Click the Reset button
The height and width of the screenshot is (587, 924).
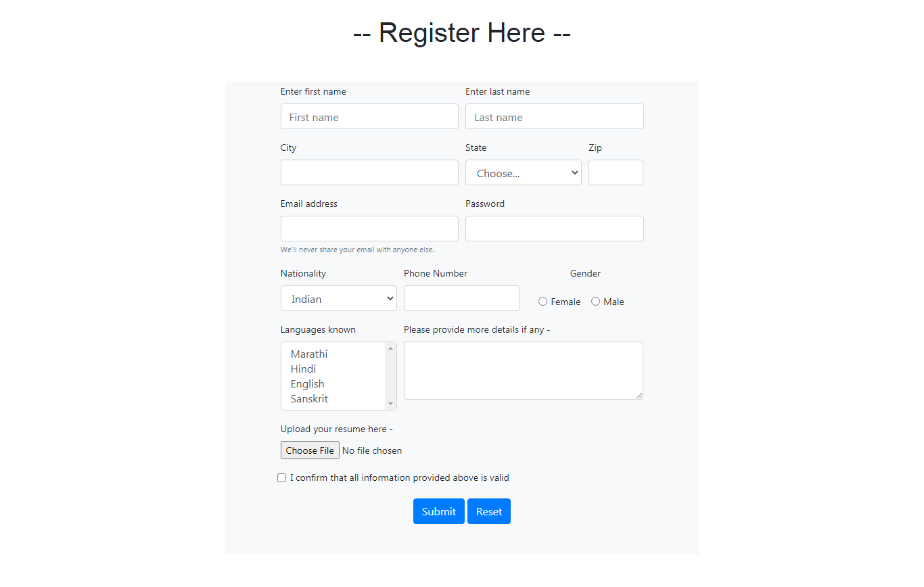point(488,511)
